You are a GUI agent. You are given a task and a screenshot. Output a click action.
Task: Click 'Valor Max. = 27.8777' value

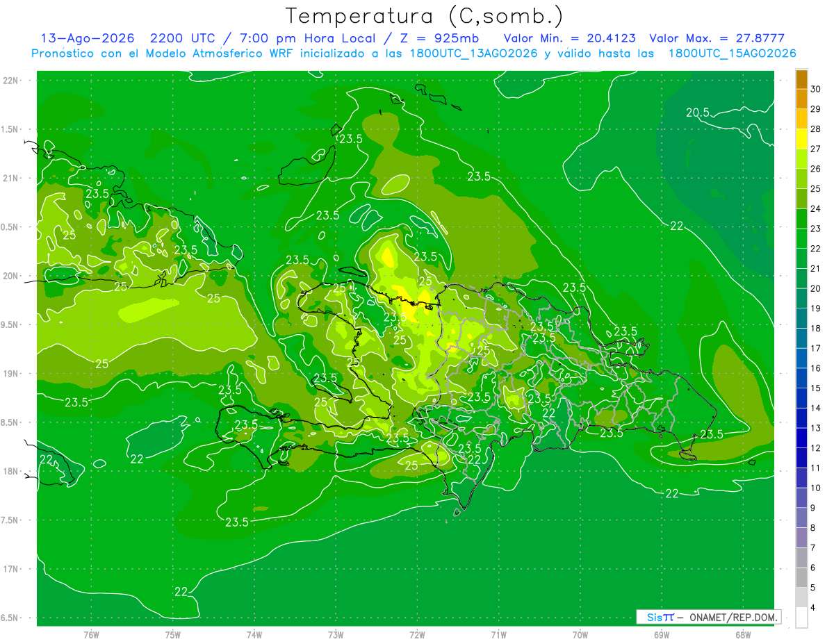click(x=717, y=38)
